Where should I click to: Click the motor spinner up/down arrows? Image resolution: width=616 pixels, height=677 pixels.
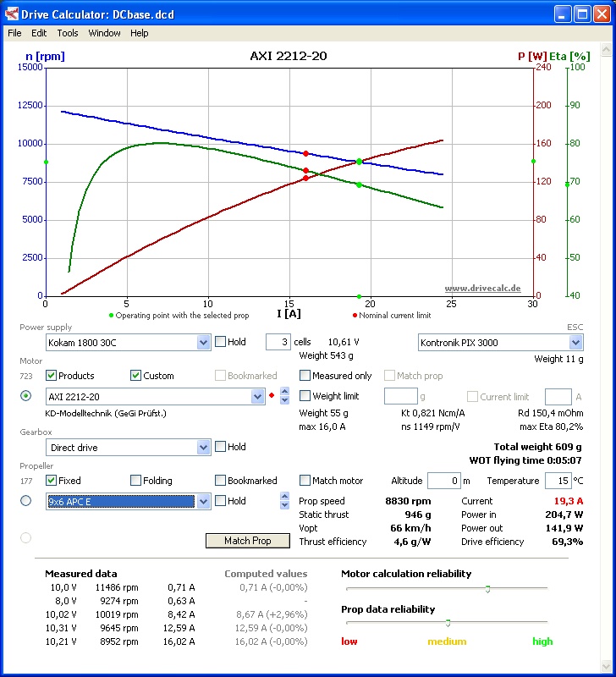click(283, 396)
